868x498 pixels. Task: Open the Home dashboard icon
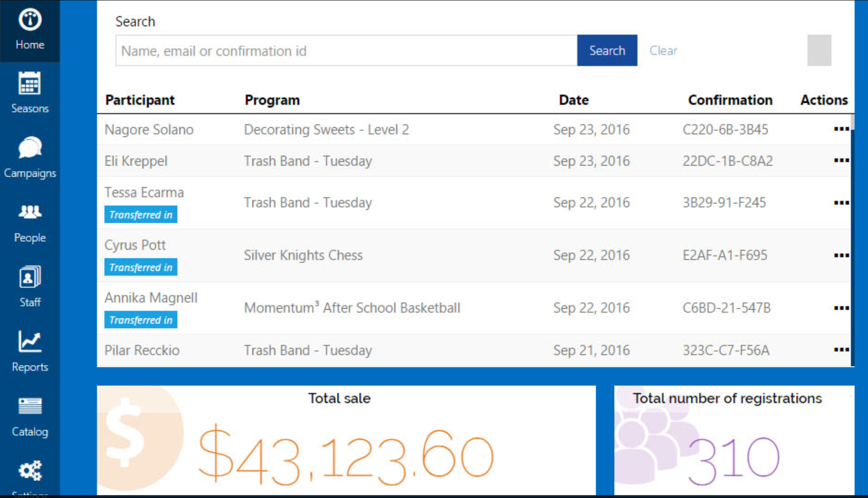[30, 20]
